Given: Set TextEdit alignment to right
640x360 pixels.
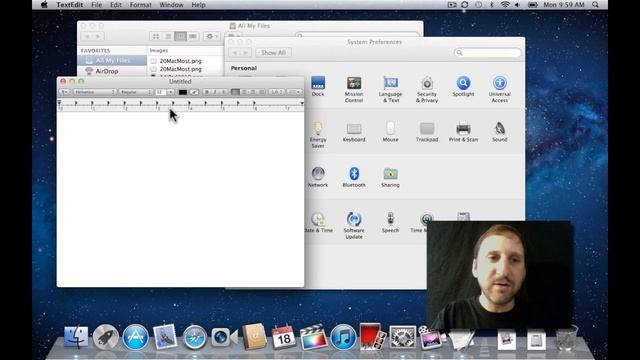Looking at the screenshot, I should click(253, 92).
